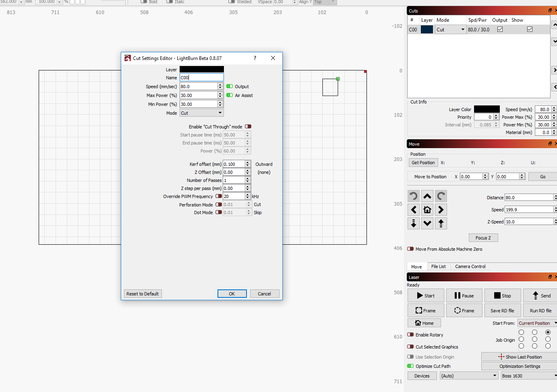Click the Home button in the Laser panel
The width and height of the screenshot is (557, 392).
pyautogui.click(x=424, y=323)
